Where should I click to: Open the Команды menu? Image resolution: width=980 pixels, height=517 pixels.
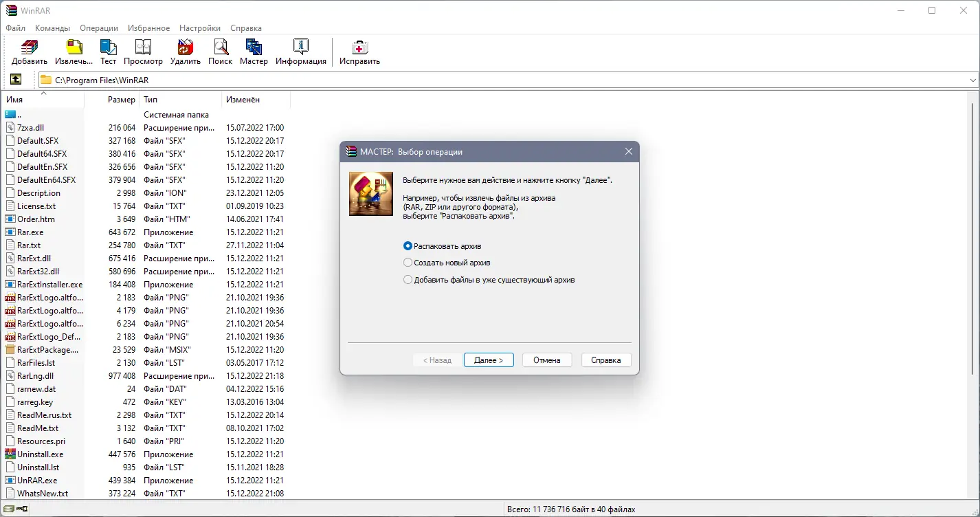click(52, 28)
